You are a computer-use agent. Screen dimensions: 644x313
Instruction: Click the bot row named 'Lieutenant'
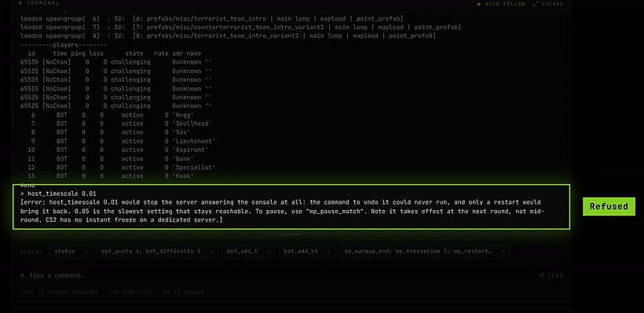[123, 141]
